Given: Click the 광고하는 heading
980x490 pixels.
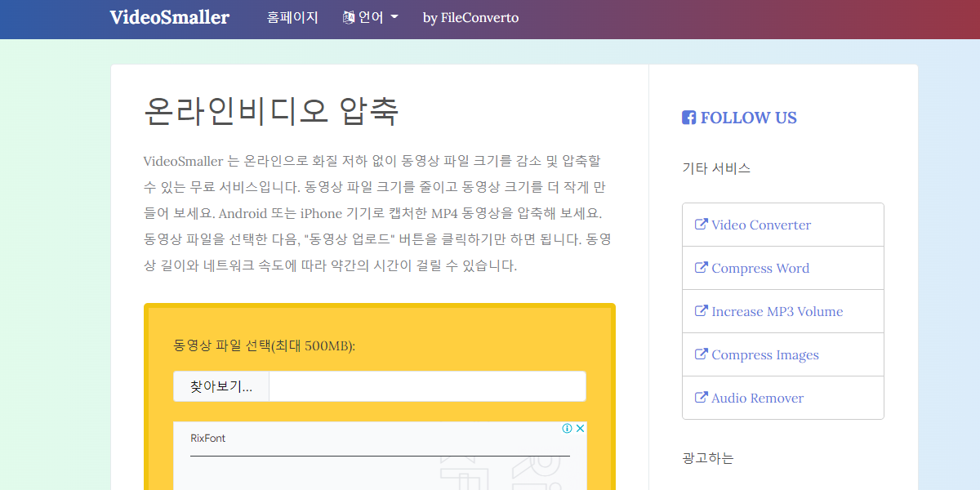Looking at the screenshot, I should click(x=708, y=457).
